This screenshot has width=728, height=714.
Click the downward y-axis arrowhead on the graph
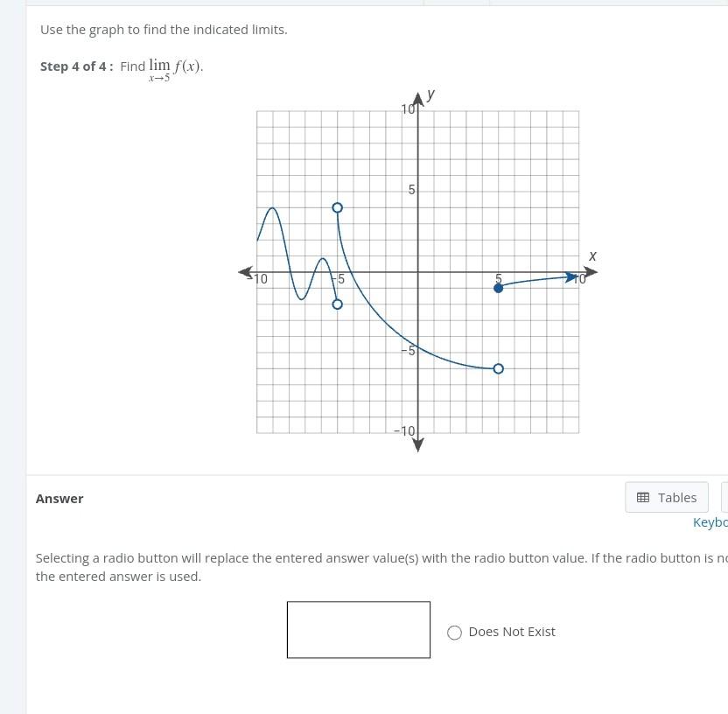pyautogui.click(x=417, y=446)
